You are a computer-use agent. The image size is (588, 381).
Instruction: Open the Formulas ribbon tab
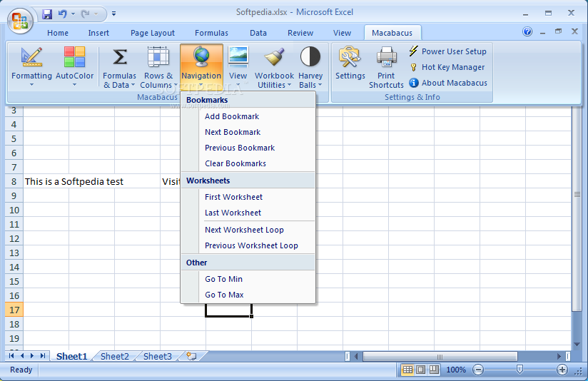click(211, 33)
